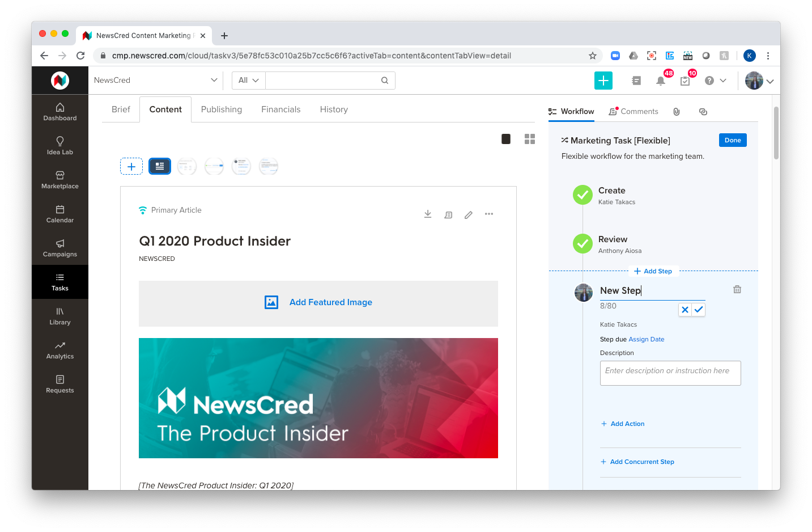Open more options for the article
This screenshot has height=532, width=812.
489,214
